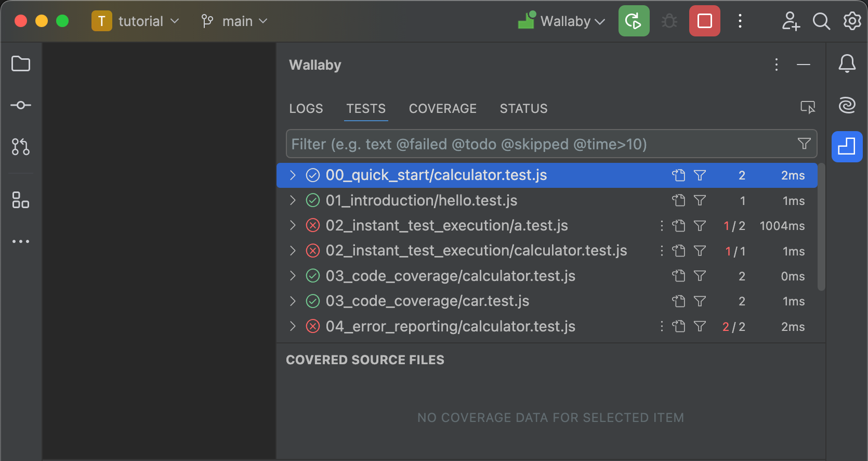Open test file icon for 00_quick_start/calculator.test.js

coord(679,175)
